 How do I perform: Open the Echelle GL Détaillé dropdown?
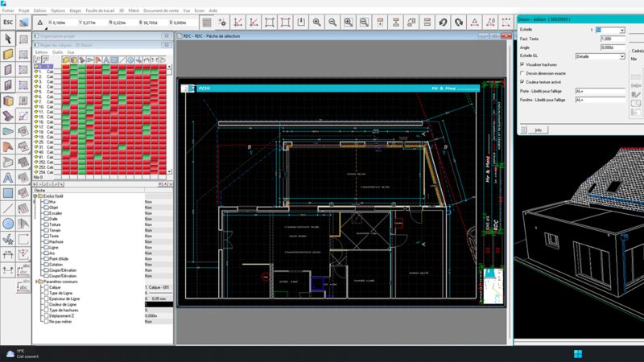tap(622, 56)
